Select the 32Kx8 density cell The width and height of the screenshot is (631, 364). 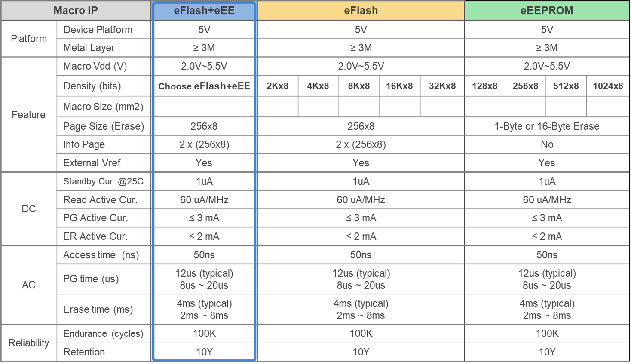point(442,86)
